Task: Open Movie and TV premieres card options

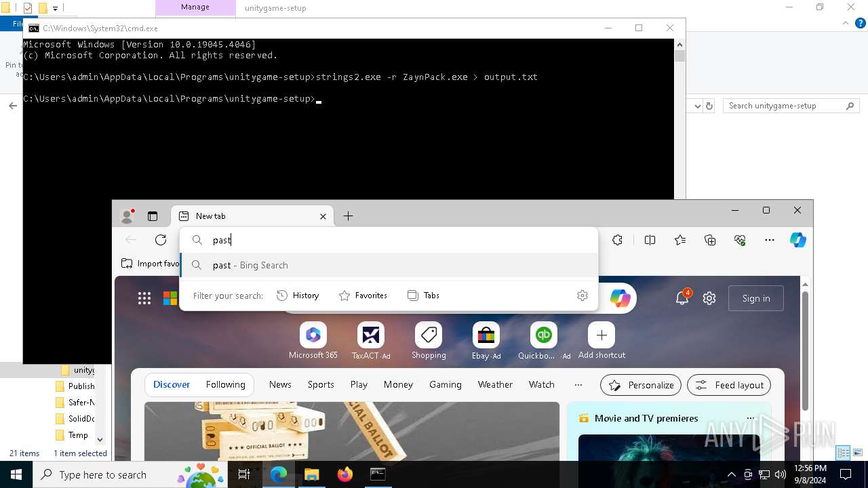Action: pyautogui.click(x=750, y=418)
